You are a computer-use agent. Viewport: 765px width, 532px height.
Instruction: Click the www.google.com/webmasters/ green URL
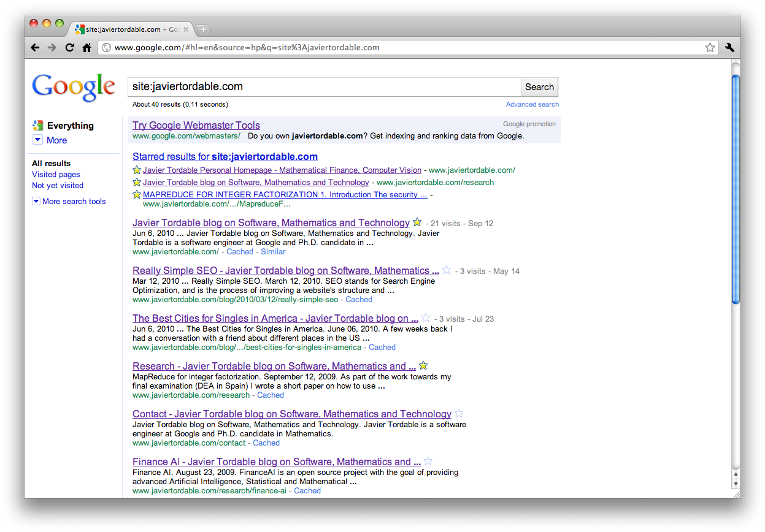[x=186, y=136]
